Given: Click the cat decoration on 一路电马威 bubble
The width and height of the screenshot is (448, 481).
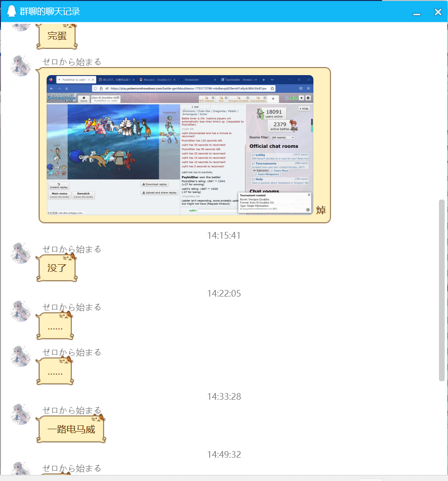Looking at the screenshot, I should pos(98,419).
